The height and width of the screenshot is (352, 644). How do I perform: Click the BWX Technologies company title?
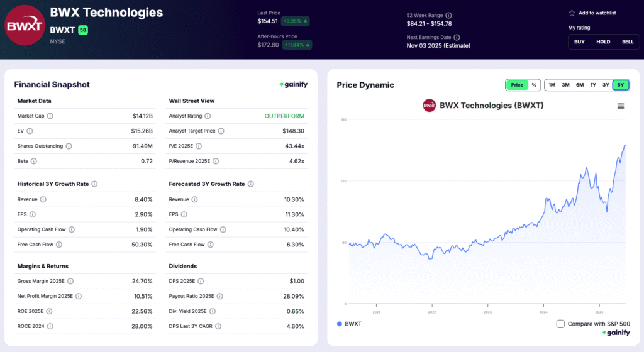click(106, 13)
